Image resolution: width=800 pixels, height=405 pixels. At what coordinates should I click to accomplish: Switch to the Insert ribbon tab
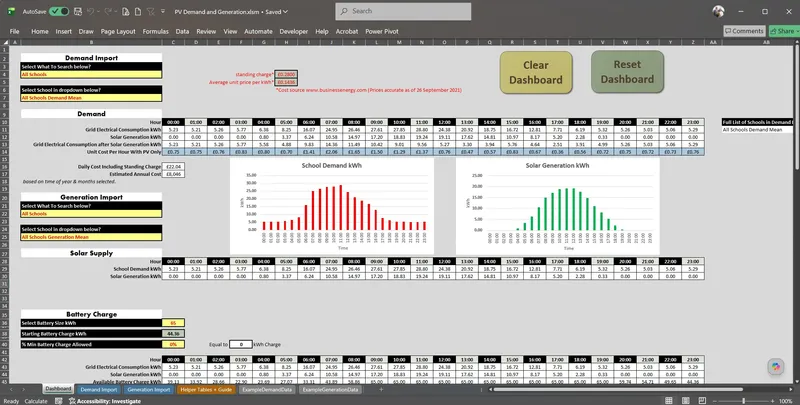point(64,31)
